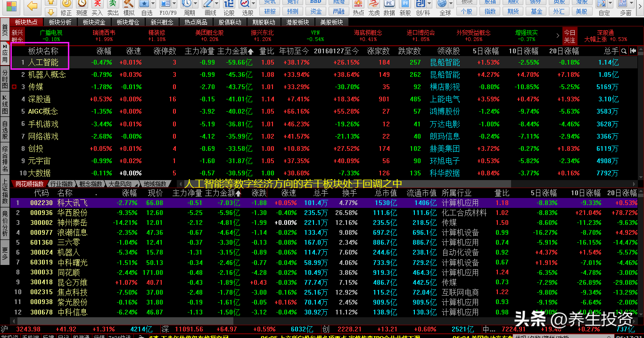Screen dimensions: 644x338
Task: Click the 外汇 button
Action: pyautogui.click(x=559, y=11)
